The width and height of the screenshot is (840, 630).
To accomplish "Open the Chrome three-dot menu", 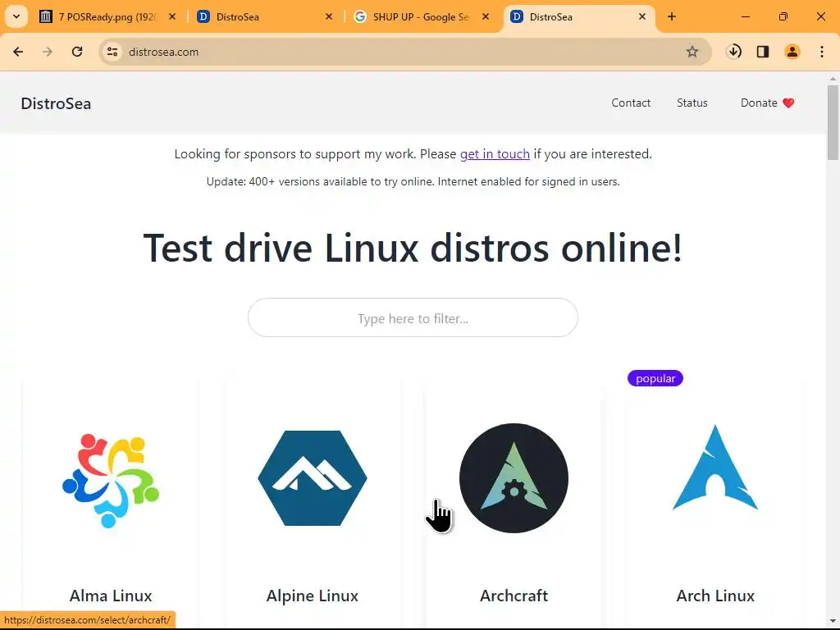I will (822, 52).
